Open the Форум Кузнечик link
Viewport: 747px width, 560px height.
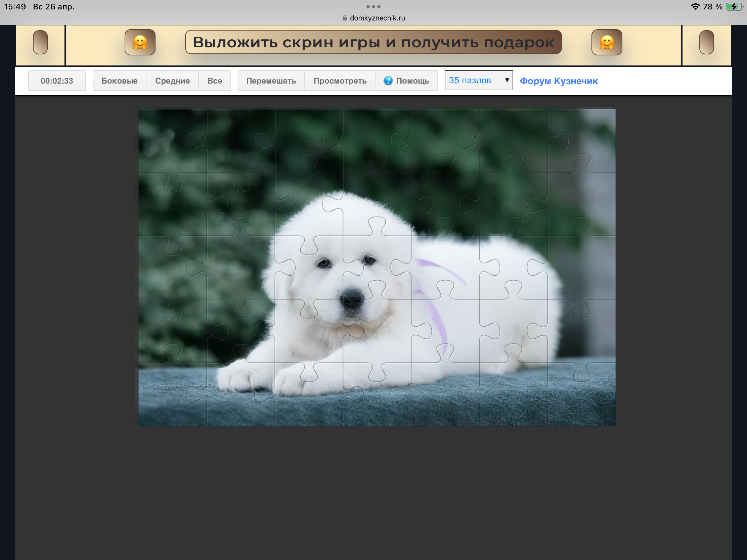559,81
